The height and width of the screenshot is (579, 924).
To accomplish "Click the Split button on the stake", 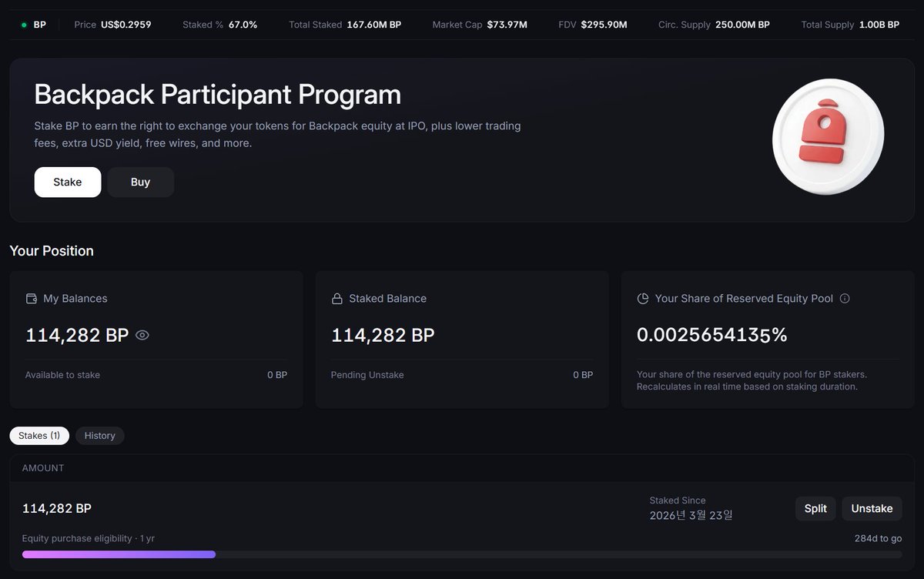I will 815,509.
